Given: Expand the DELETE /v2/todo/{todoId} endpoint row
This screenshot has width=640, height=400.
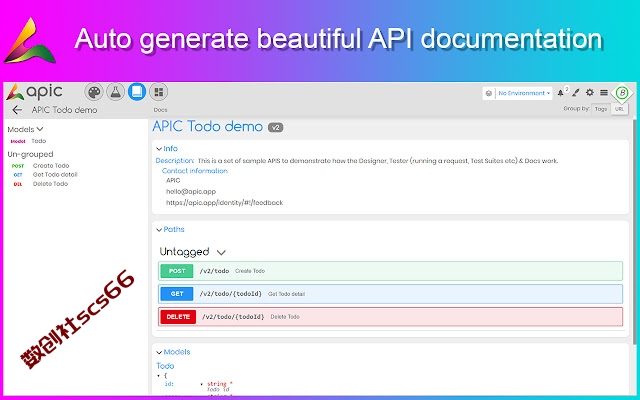Looking at the screenshot, I should (391, 317).
